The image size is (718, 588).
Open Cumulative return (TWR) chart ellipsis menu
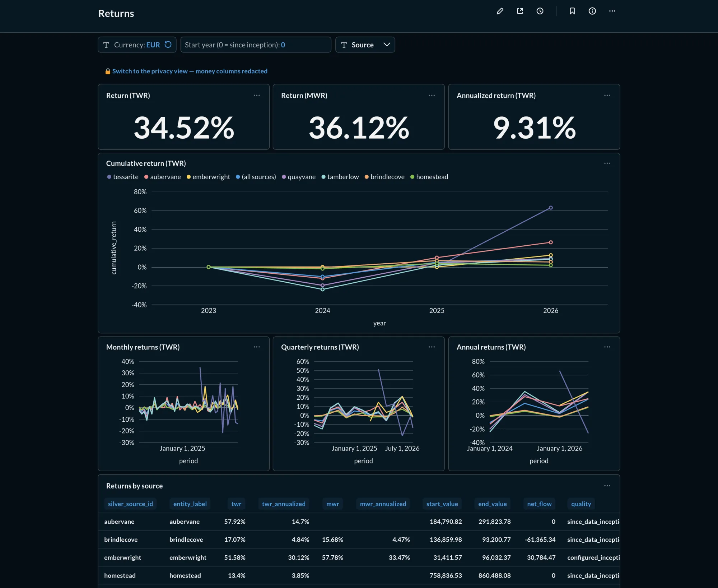(607, 163)
